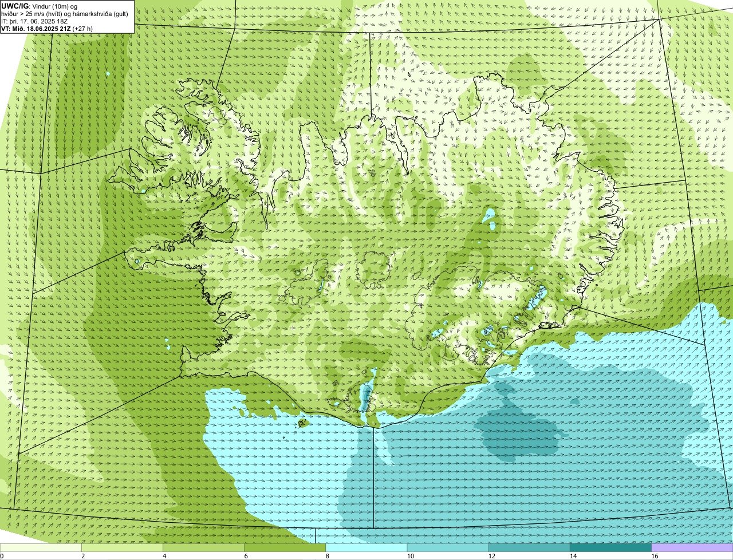This screenshot has height=560, width=733.
Task: Click the 8–10 m/s light cyan legend swatch
Action: point(366,548)
